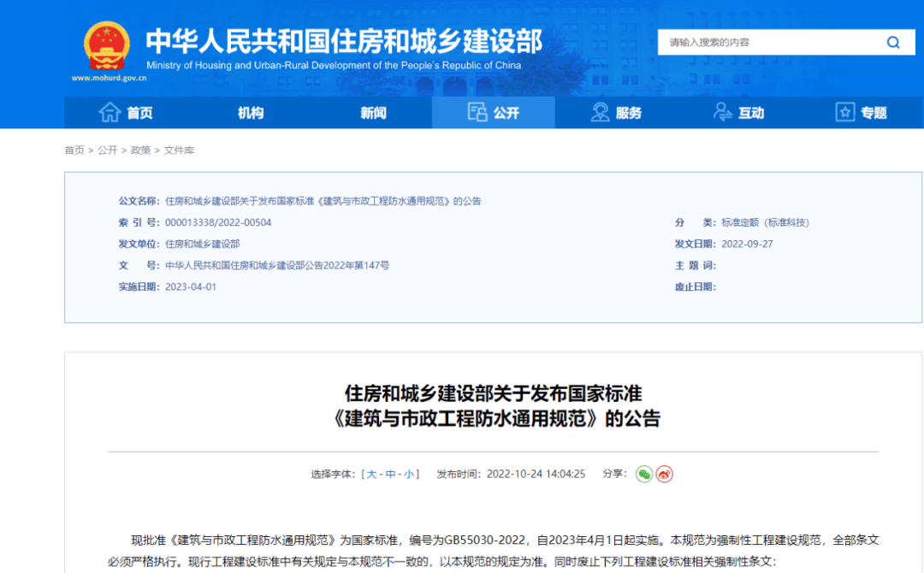Click the document icon beside 公开
The height and width of the screenshot is (573, 924).
coord(477,112)
